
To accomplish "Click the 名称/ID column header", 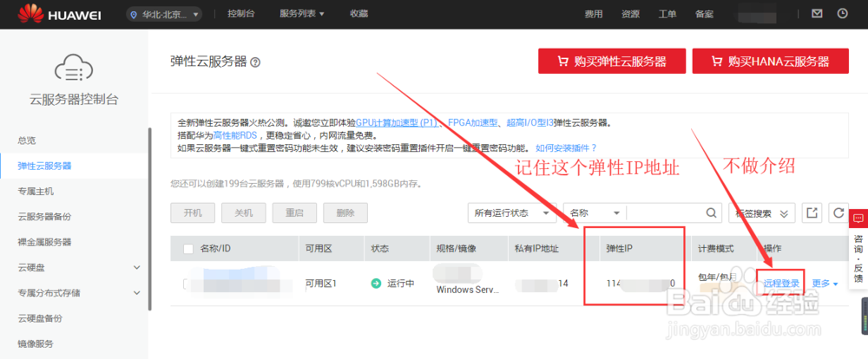I will pos(214,249).
